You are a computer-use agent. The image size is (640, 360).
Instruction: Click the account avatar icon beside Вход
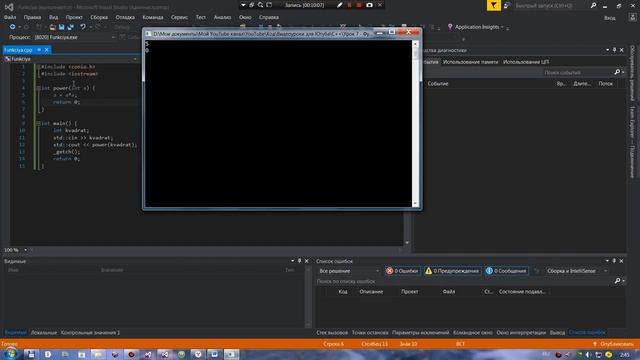coord(632,17)
